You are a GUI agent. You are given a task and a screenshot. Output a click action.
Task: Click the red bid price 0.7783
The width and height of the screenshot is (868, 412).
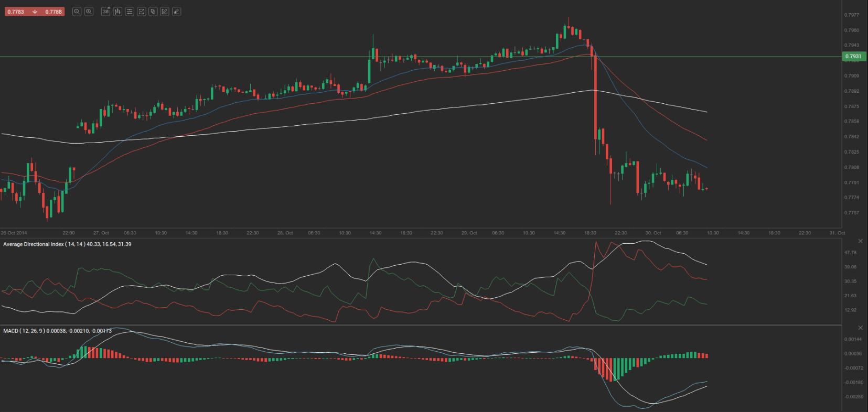[x=16, y=12]
